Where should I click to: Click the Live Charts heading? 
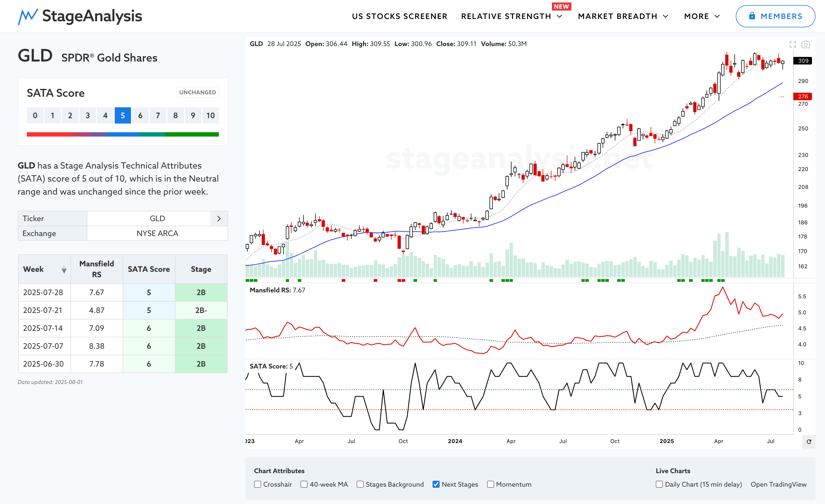pyautogui.click(x=673, y=471)
